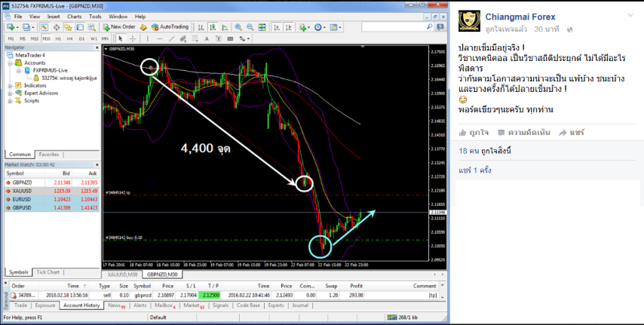Tile chart windows icon
This screenshot has height=325, width=644.
[262, 27]
